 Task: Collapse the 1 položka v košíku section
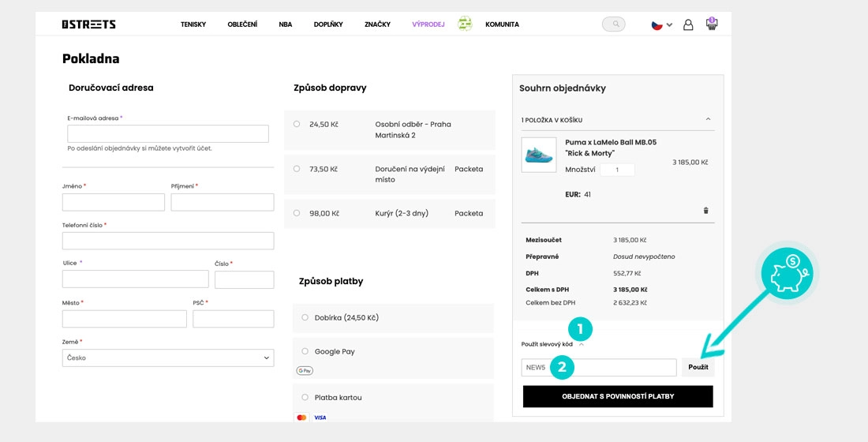(x=708, y=119)
